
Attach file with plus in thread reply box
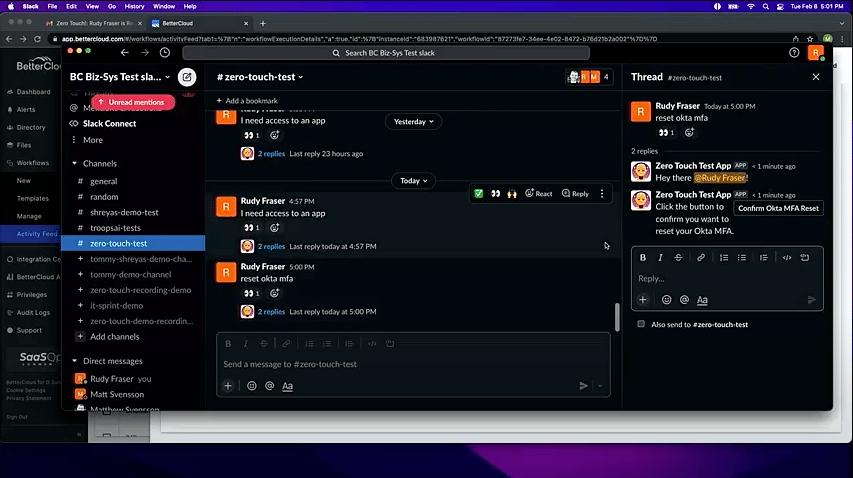coord(642,300)
